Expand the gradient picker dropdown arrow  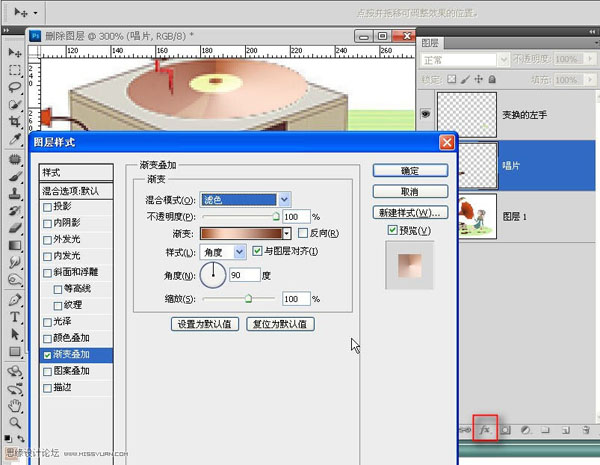[287, 233]
